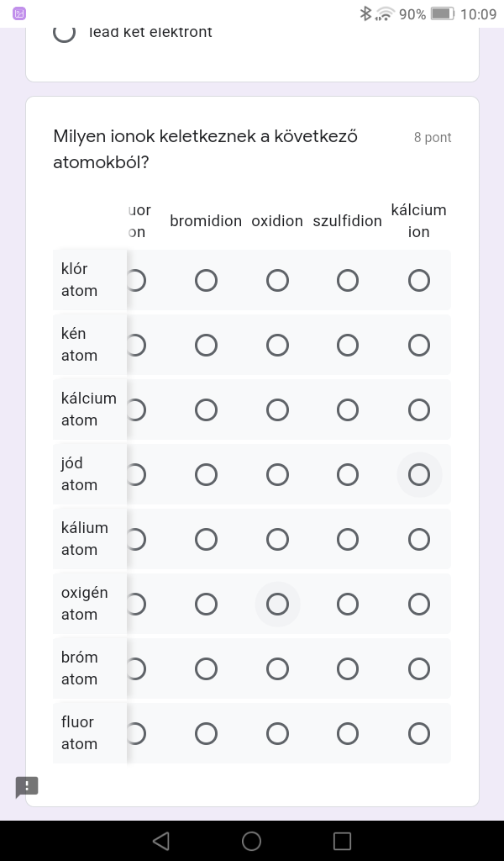Select oxidion for oxigén atom
The height and width of the screenshot is (861, 504).
(277, 605)
